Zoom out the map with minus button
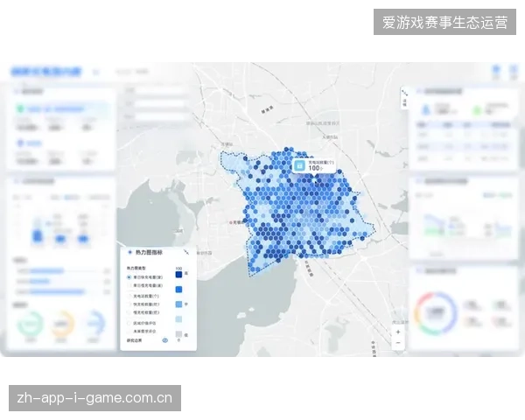The height and width of the screenshot is (420, 525). click(x=398, y=343)
